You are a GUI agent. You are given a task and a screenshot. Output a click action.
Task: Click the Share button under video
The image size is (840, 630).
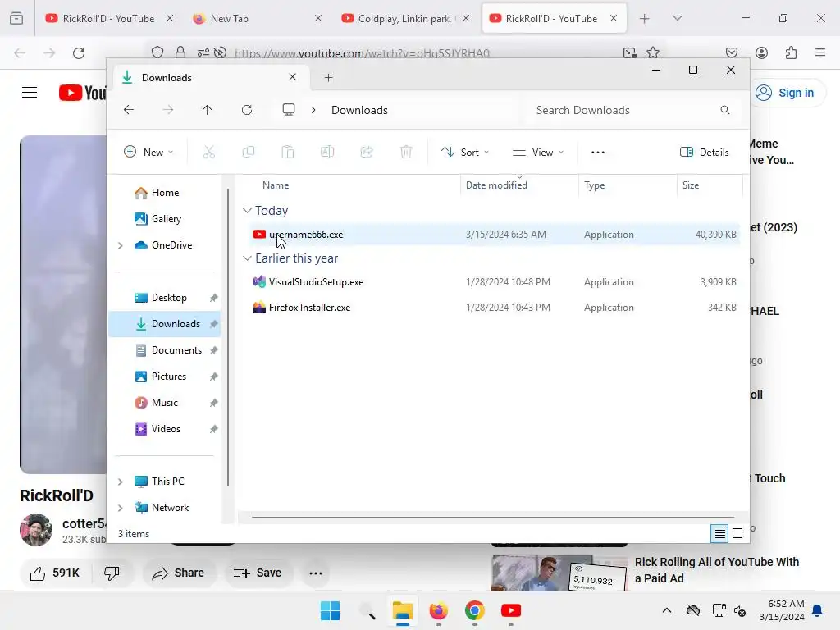[x=178, y=573]
